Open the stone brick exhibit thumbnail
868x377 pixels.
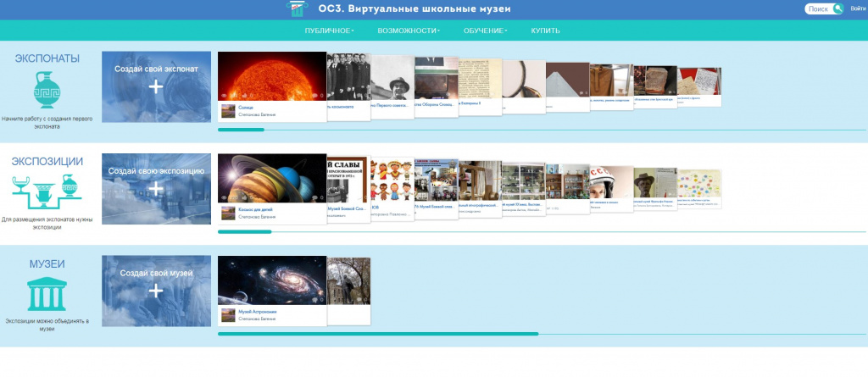pyautogui.click(x=655, y=80)
